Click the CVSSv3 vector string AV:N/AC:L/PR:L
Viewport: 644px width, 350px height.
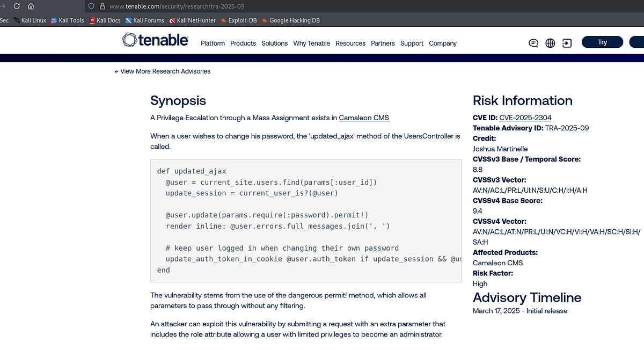(530, 191)
